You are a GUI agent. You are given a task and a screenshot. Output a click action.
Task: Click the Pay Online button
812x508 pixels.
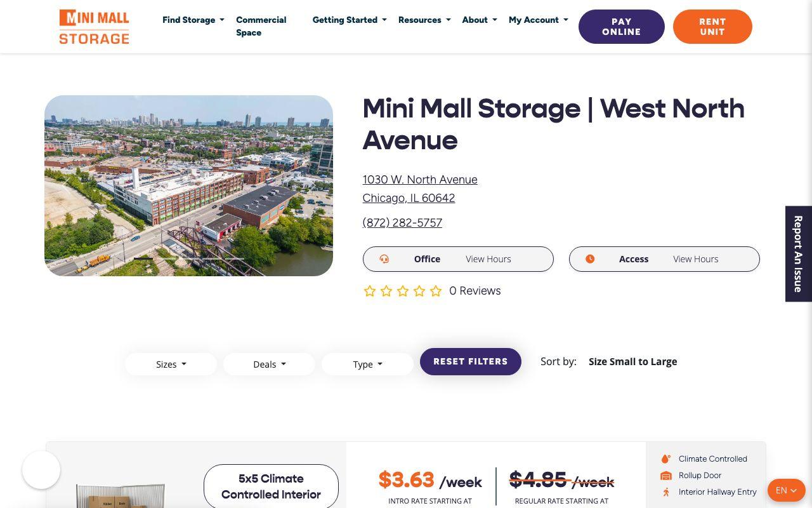coord(622,27)
